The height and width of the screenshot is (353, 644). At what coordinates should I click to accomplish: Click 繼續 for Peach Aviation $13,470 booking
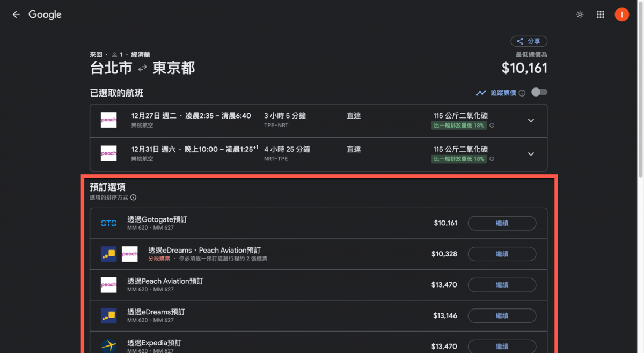point(502,285)
